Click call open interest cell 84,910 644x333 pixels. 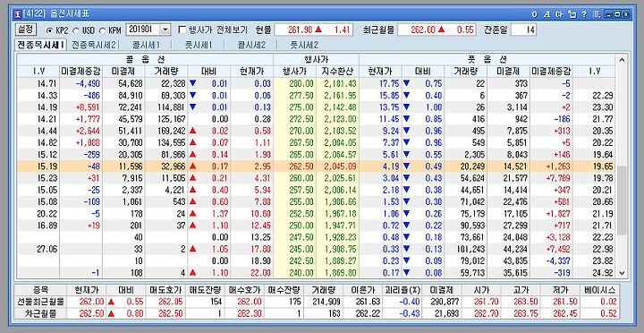(123, 96)
